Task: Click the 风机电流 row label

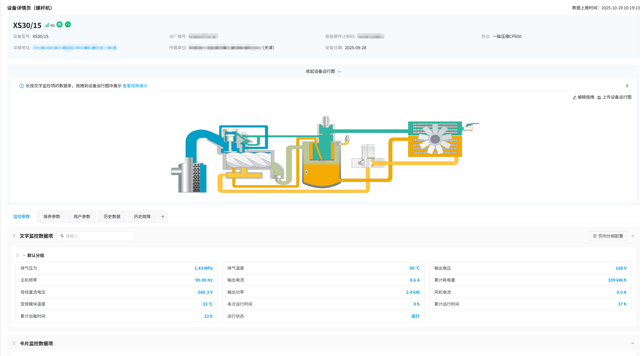Action: [442, 292]
